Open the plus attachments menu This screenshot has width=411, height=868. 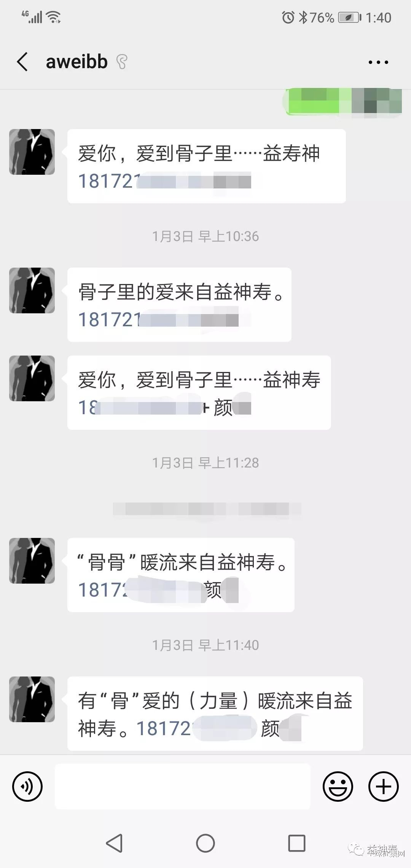click(383, 787)
